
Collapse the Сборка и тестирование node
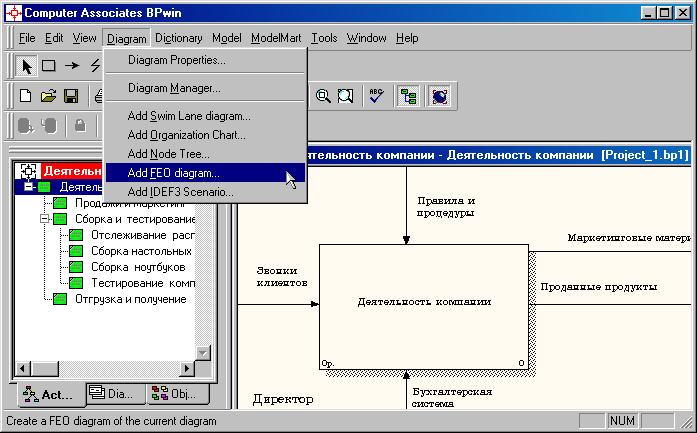(x=44, y=219)
